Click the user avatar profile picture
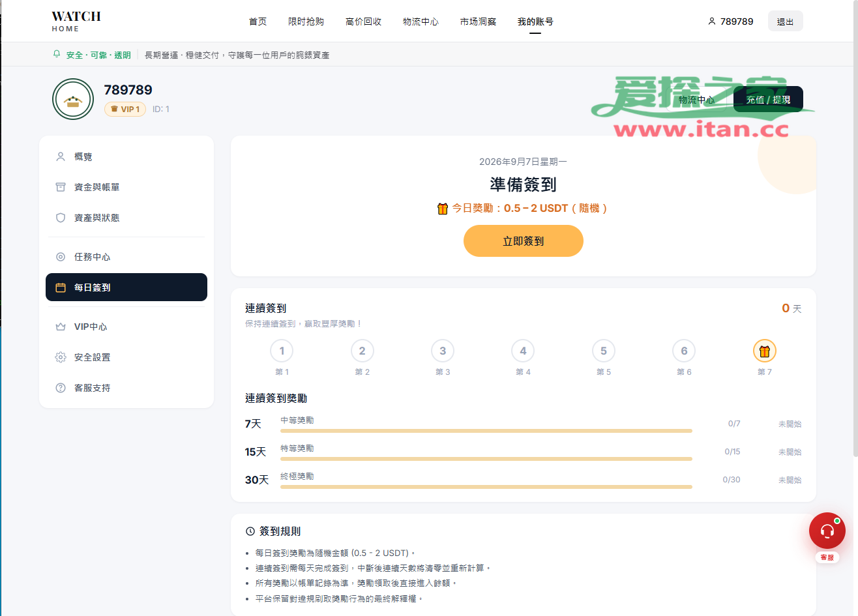The height and width of the screenshot is (616, 858). pyautogui.click(x=73, y=99)
